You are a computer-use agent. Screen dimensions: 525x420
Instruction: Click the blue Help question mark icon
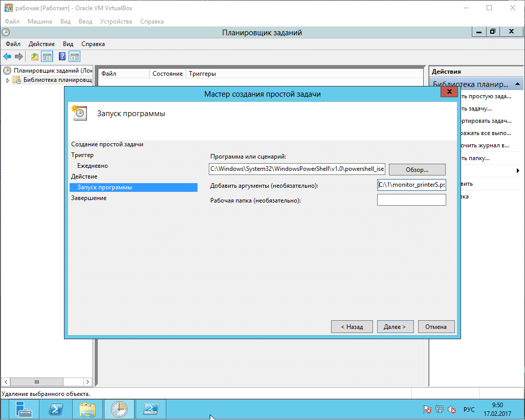click(62, 57)
